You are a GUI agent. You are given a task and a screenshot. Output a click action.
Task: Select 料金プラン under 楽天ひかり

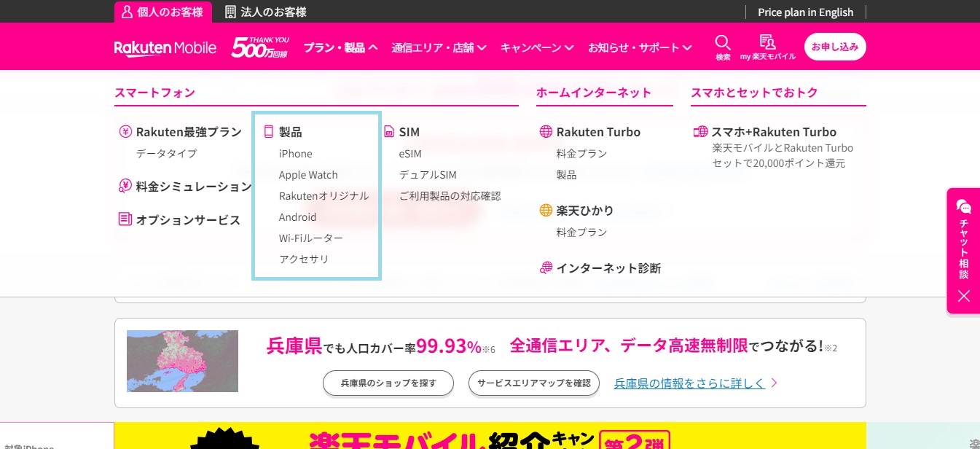(x=581, y=233)
